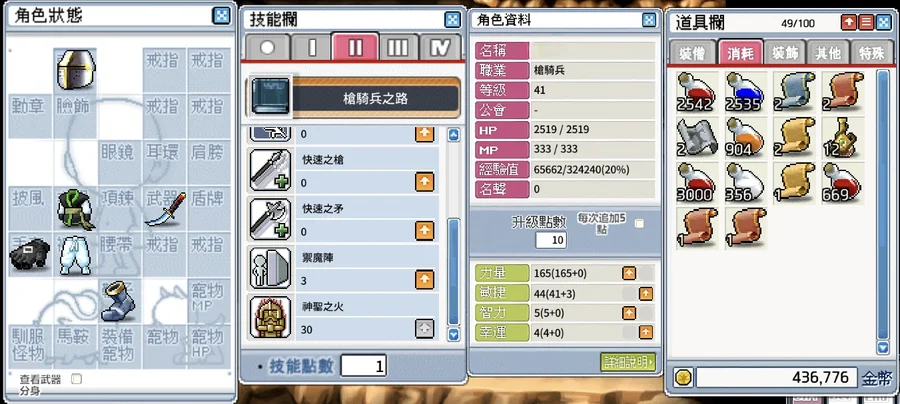
Task: Select the equipped boots icon
Action: tap(117, 301)
